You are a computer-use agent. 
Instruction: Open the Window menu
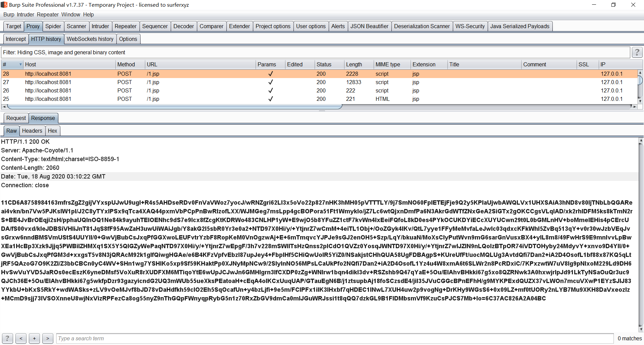tap(71, 14)
